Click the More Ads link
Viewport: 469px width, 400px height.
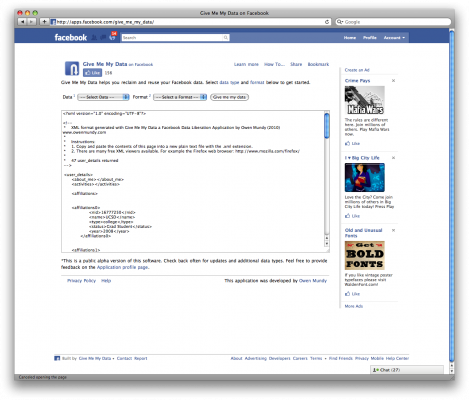click(354, 306)
